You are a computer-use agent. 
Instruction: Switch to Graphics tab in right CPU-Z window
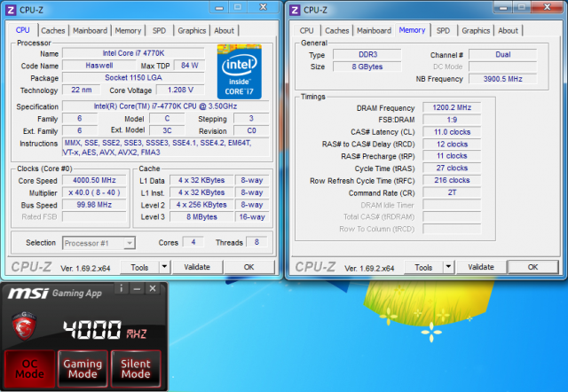476,31
